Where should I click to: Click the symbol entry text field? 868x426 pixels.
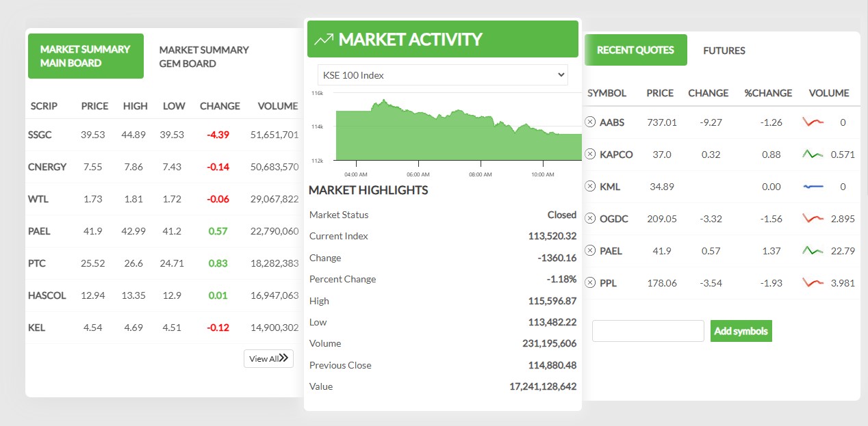648,331
